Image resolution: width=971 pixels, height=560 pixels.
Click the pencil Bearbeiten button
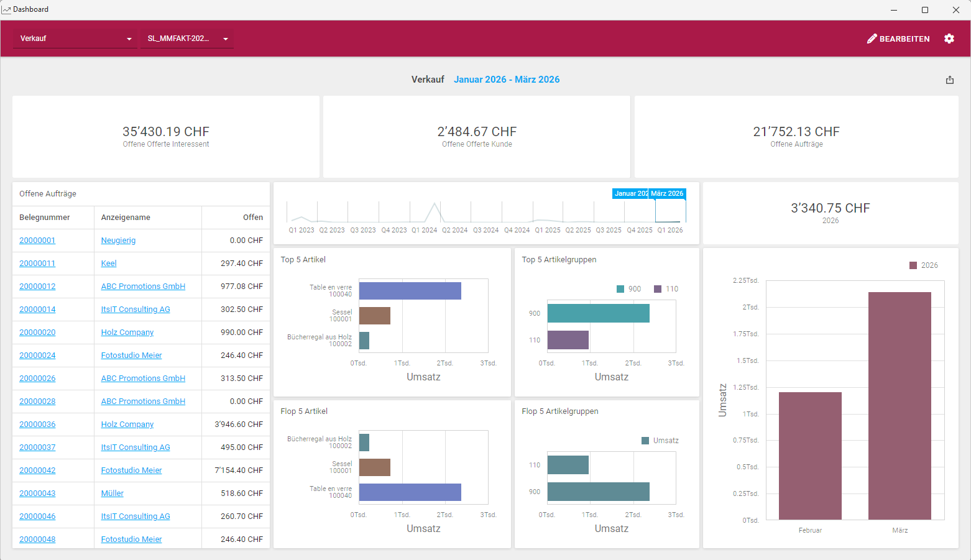coord(898,39)
